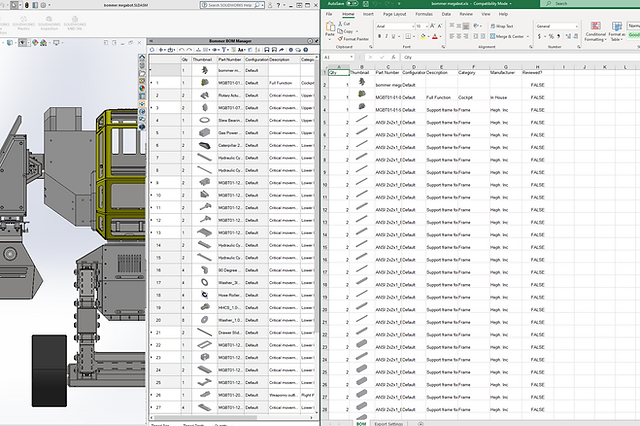Image resolution: width=640 pixels, height=426 pixels.
Task: Open the Excel File menu
Action: pyautogui.click(x=329, y=14)
